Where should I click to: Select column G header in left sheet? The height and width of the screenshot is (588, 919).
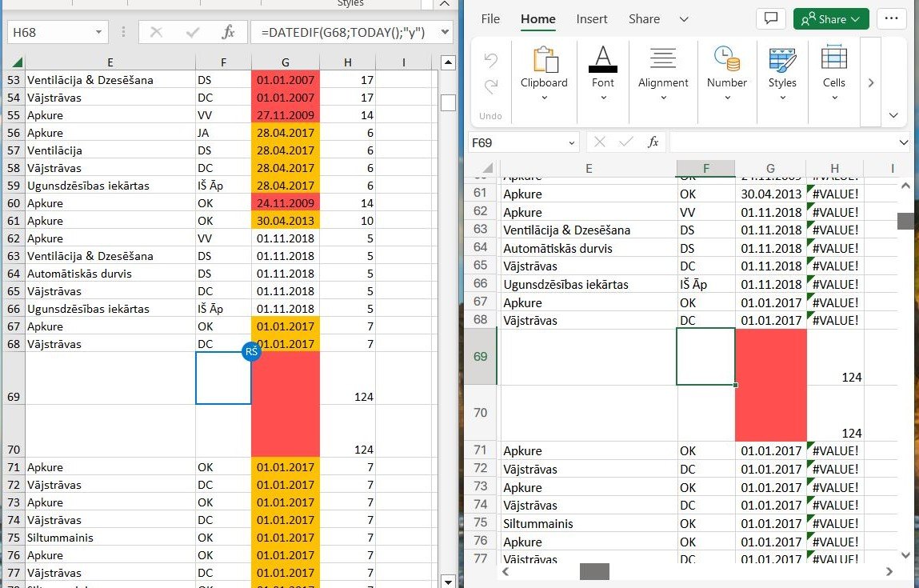coord(286,62)
